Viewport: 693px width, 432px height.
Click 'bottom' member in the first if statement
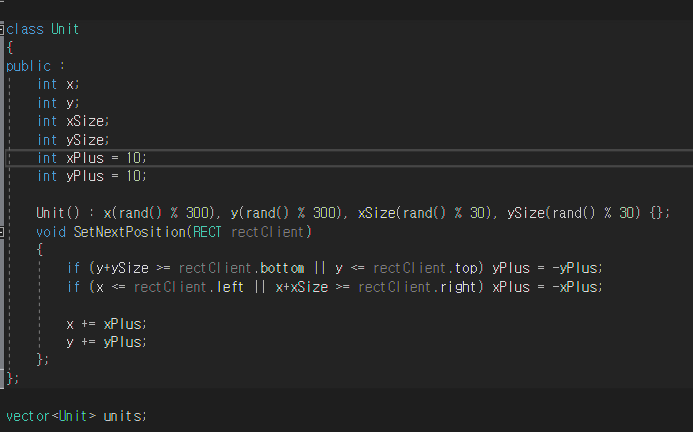pos(282,268)
